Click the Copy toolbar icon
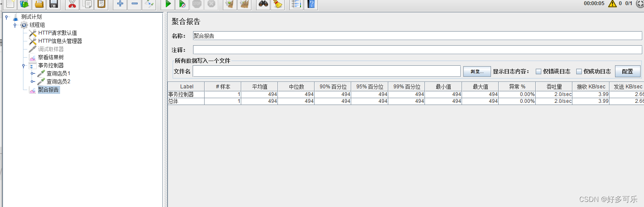 coord(87,4)
